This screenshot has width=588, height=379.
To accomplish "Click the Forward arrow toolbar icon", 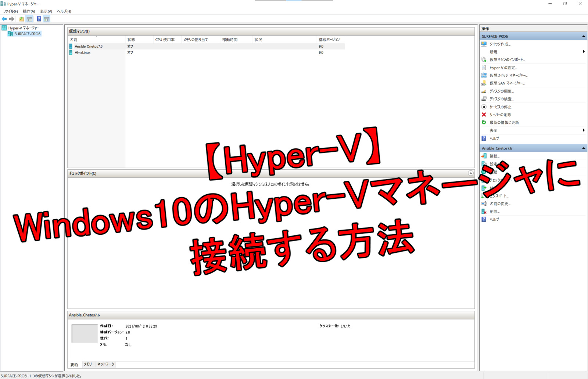I will pyautogui.click(x=11, y=19).
